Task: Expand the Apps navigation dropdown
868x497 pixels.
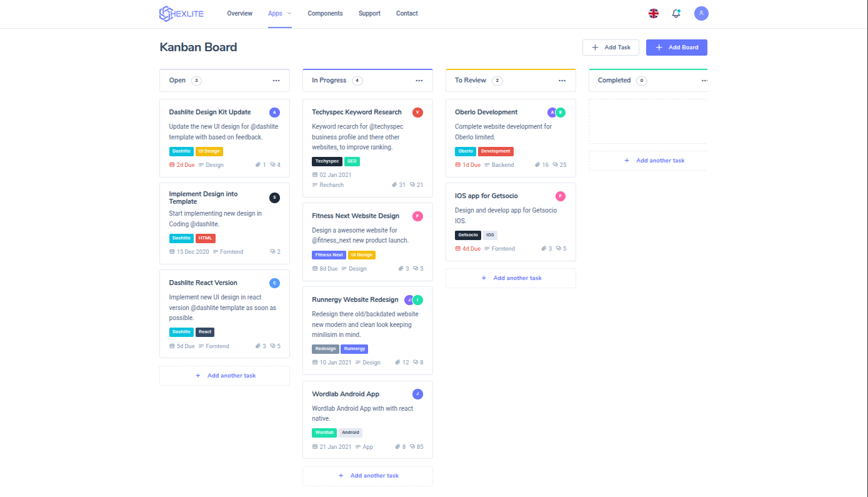Action: [279, 14]
